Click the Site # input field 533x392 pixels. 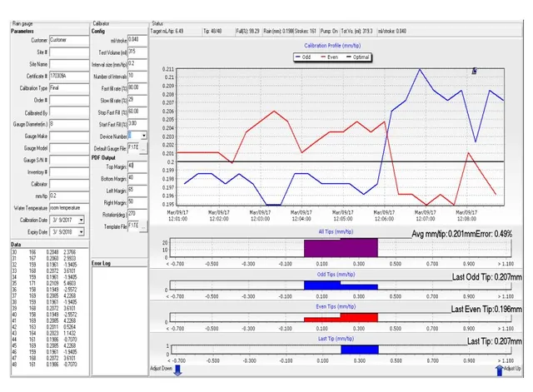(x=69, y=52)
